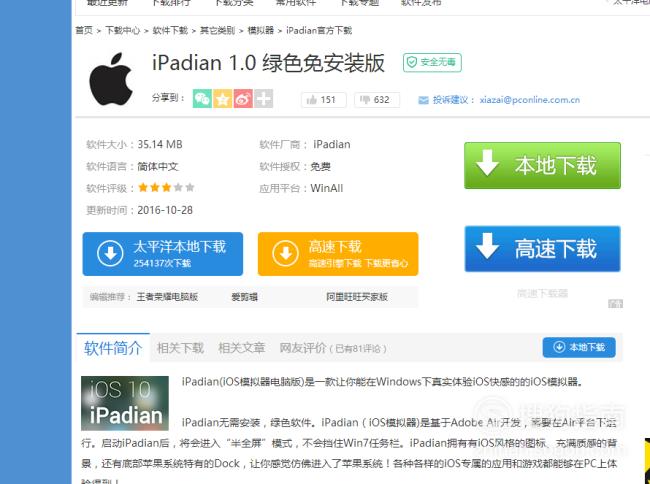Click iPadian官方下载 breadcrumb text
The height and width of the screenshot is (484, 650).
click(x=319, y=30)
